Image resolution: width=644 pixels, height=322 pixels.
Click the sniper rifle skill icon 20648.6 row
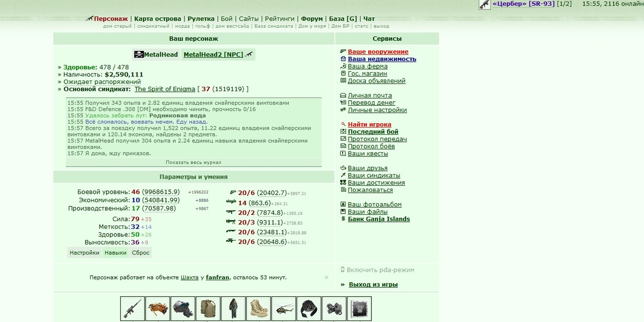point(231,242)
